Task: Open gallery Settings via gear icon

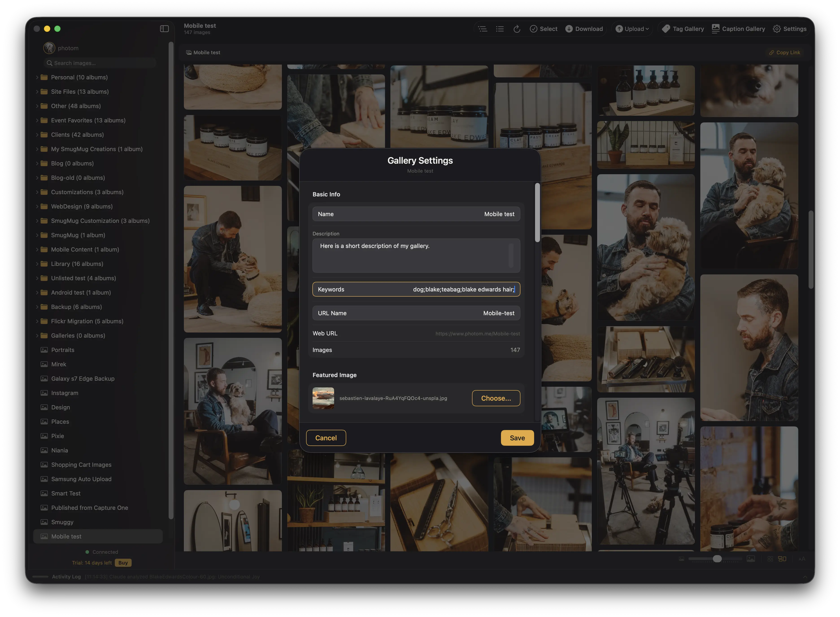Action: point(789,29)
